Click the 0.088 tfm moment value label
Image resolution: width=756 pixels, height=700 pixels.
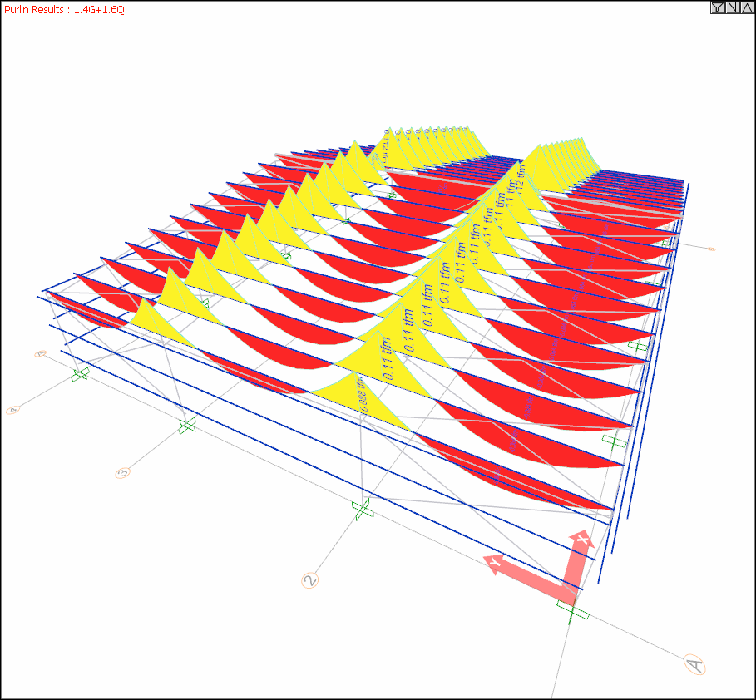click(x=361, y=394)
